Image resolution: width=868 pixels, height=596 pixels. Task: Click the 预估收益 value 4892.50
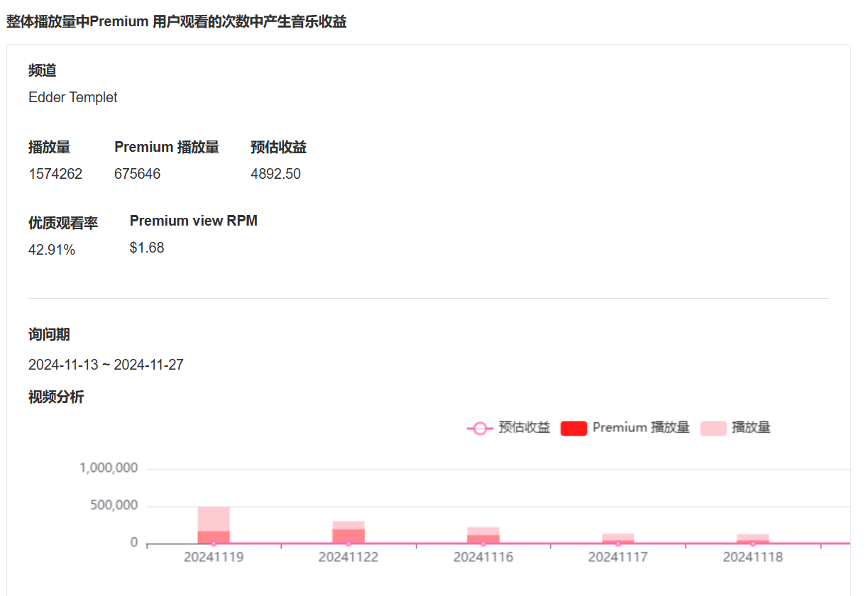coord(275,174)
